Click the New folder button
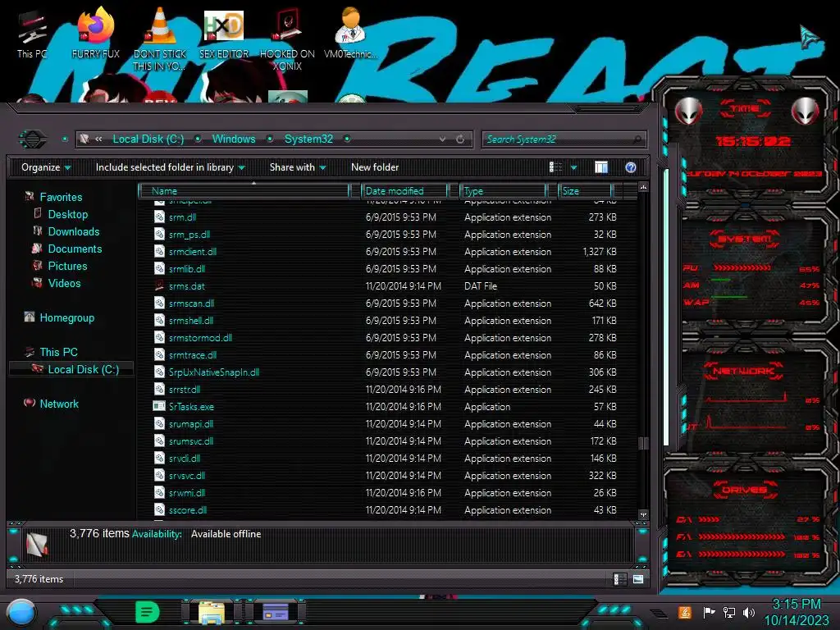The height and width of the screenshot is (630, 840). 375,167
